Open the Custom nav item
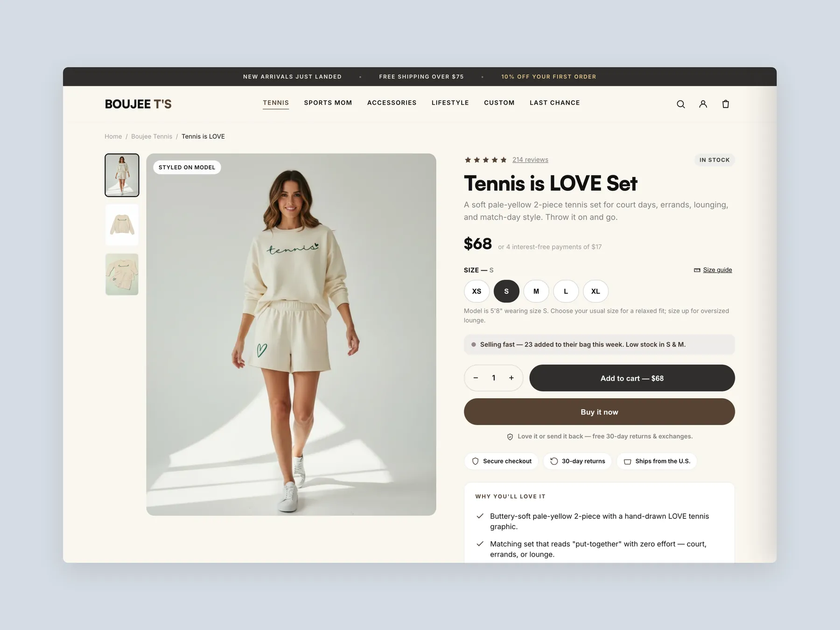The width and height of the screenshot is (840, 630). 499,103
